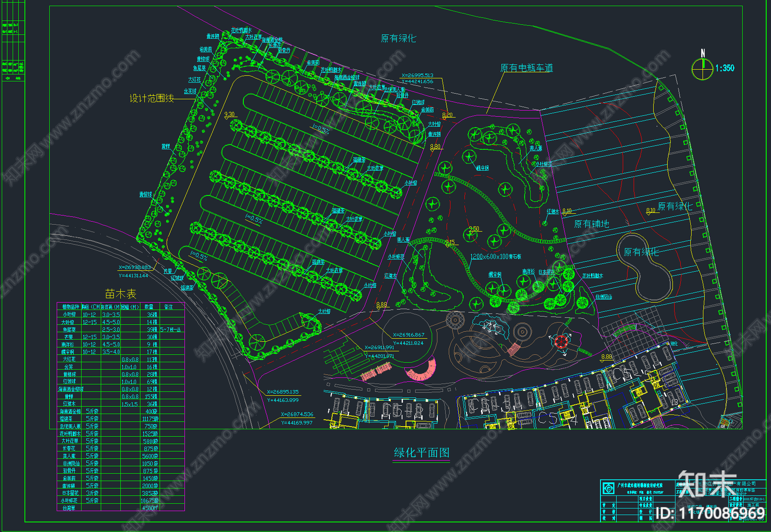The width and height of the screenshot is (771, 532).
Task: Click the elevation mark "9.15"
Action: 450,243
